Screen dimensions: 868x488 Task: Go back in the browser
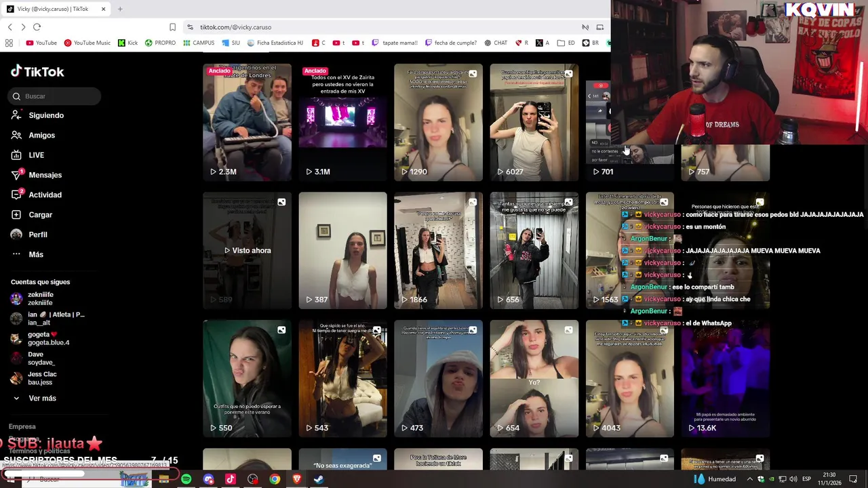pos(9,27)
